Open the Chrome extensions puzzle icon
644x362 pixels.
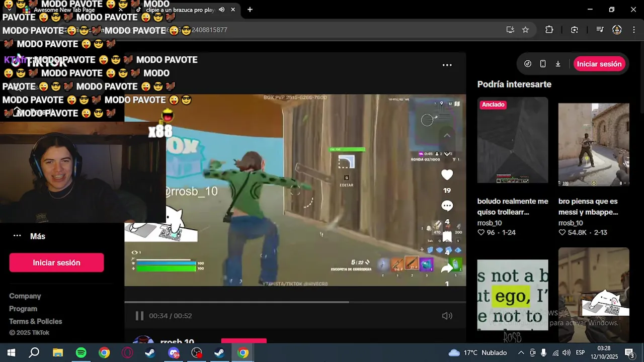pos(549,30)
